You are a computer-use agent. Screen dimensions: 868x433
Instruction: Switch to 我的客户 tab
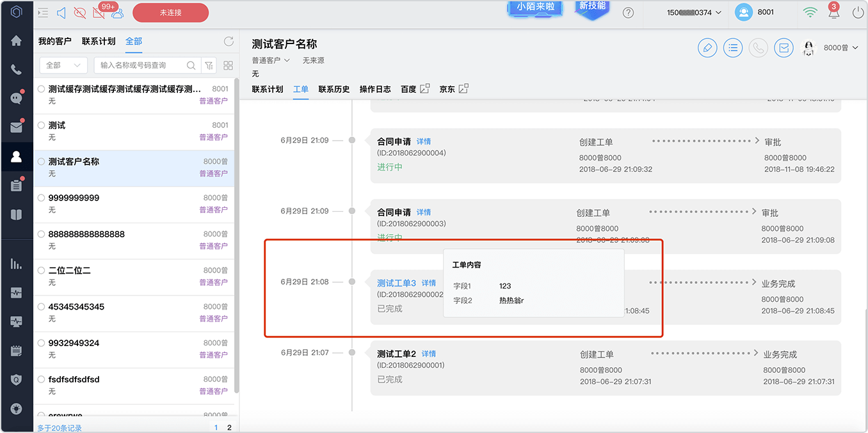[x=54, y=41]
